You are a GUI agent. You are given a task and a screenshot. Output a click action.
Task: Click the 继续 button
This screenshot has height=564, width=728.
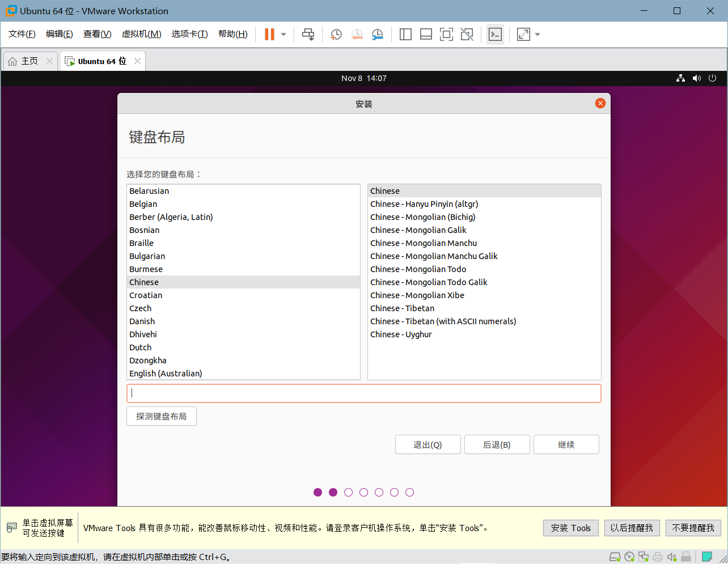click(x=566, y=444)
